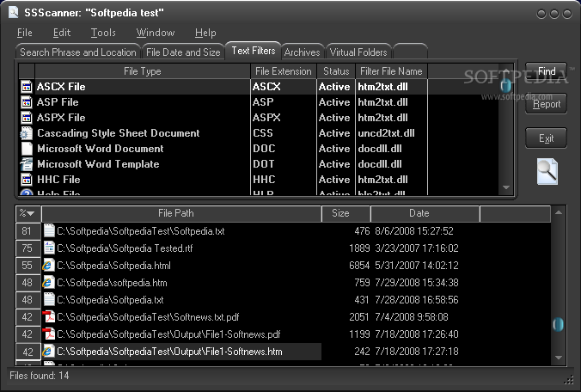Click the Report button
This screenshot has height=392, width=581.
point(546,104)
